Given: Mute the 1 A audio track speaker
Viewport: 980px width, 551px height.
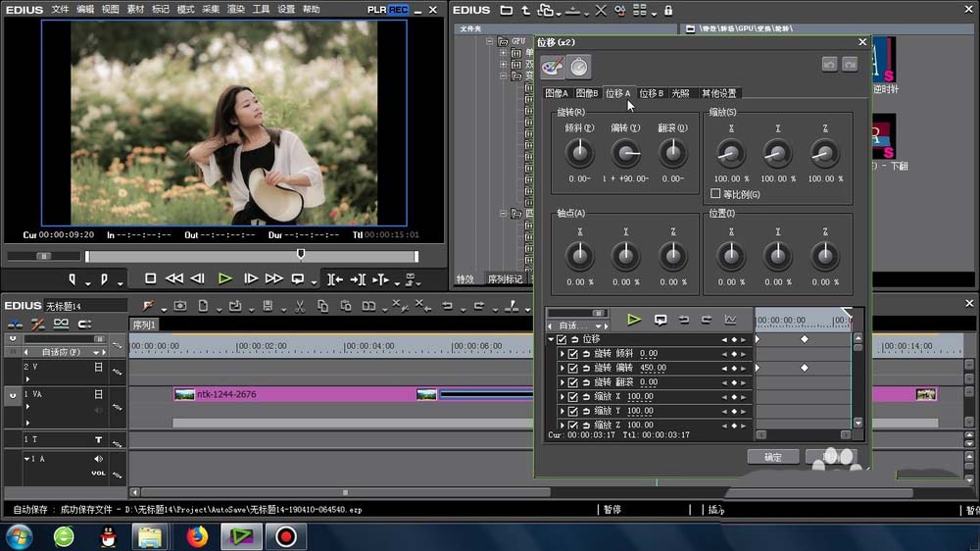Looking at the screenshot, I should coord(98,459).
